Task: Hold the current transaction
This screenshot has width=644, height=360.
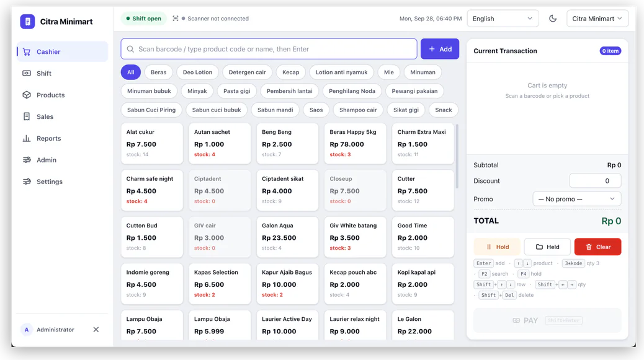Action: pyautogui.click(x=497, y=247)
